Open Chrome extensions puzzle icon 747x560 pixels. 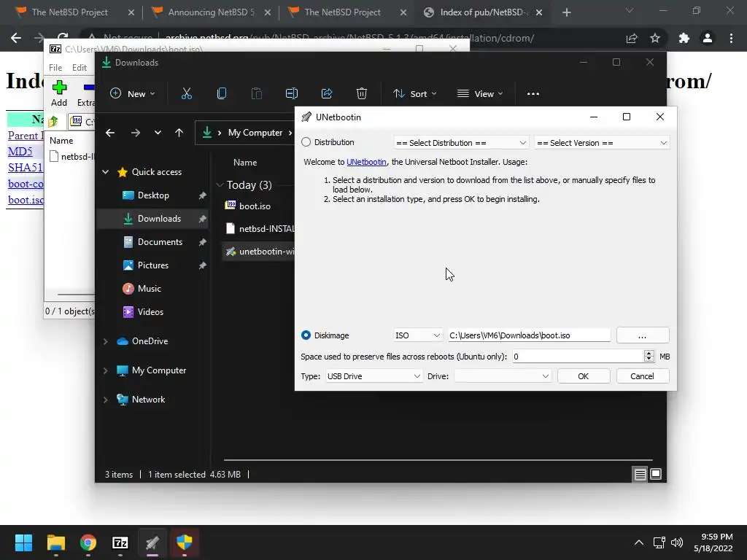pos(684,38)
